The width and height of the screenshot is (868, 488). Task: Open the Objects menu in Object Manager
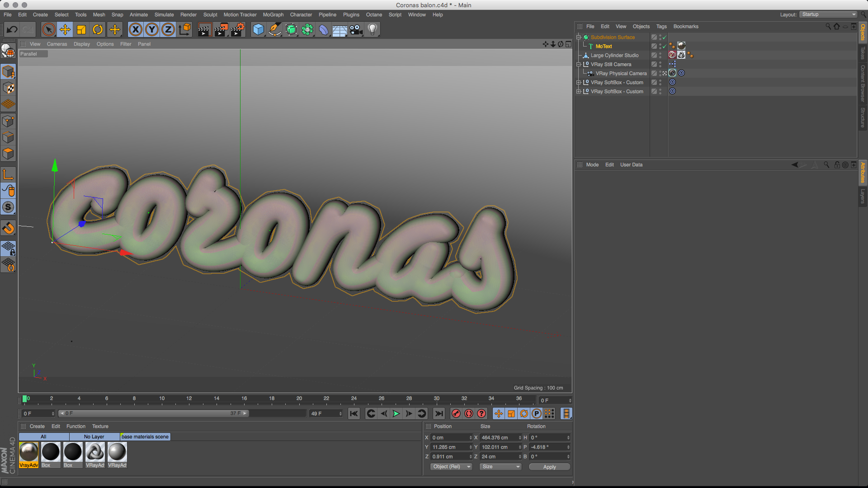[641, 26]
